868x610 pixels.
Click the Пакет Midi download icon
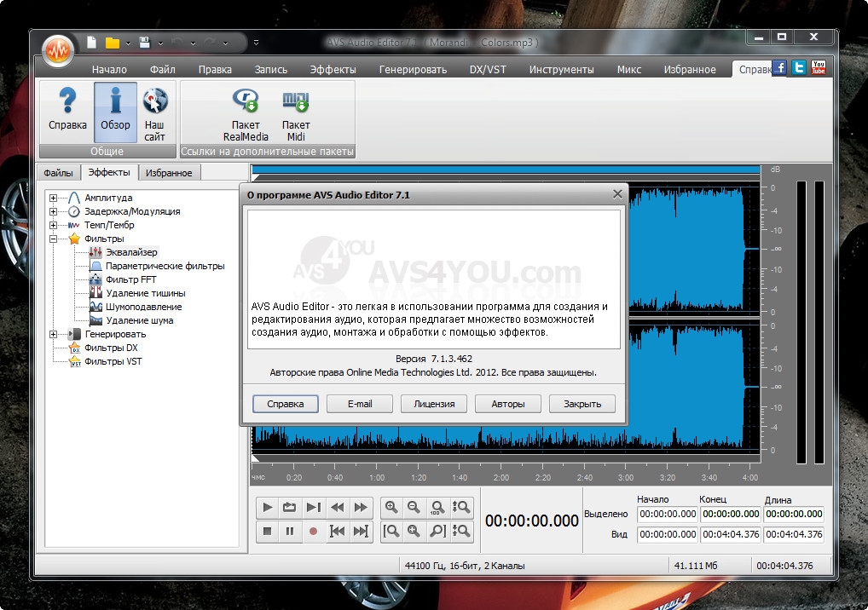pyautogui.click(x=296, y=102)
